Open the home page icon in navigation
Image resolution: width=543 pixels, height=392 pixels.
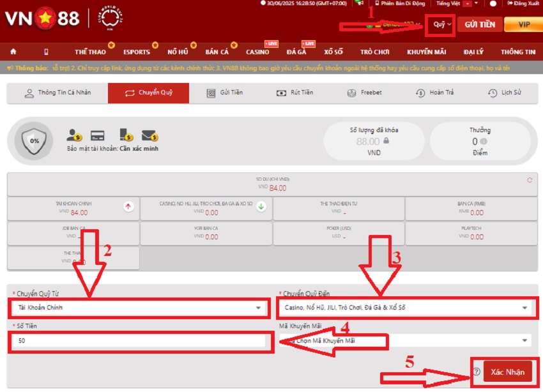13,52
